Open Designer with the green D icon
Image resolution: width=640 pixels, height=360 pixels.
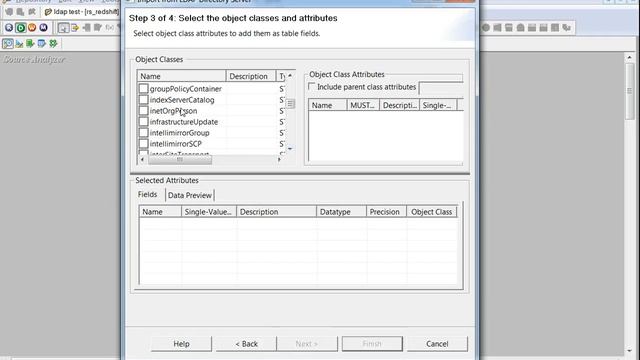point(20,28)
